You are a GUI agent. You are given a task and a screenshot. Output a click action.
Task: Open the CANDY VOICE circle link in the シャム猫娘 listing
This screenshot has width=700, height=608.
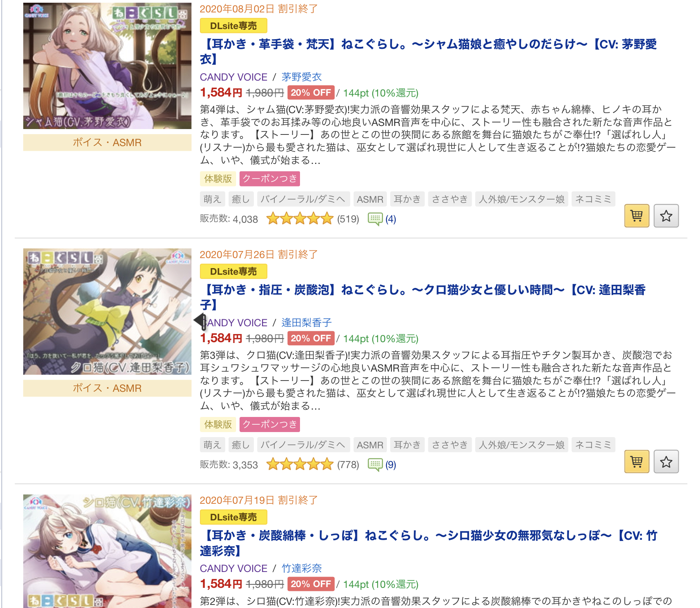click(x=234, y=77)
